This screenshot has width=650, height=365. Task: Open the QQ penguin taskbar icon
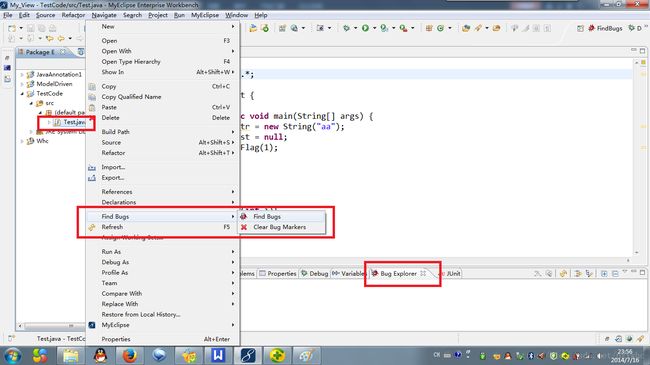[x=100, y=355]
